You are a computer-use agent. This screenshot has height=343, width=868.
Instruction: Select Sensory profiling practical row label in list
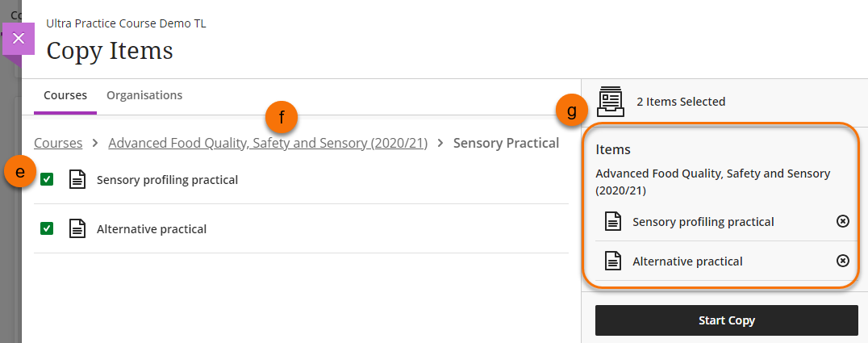click(167, 180)
